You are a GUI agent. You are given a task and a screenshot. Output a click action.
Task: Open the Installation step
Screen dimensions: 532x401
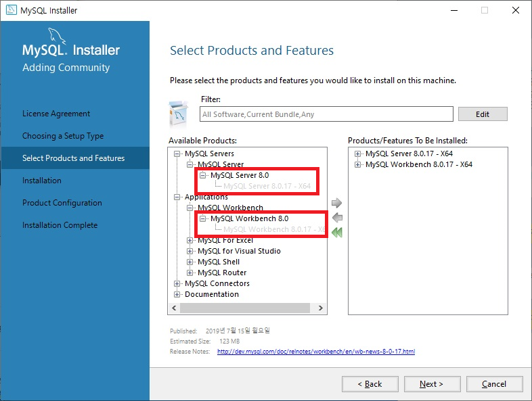[x=42, y=181]
